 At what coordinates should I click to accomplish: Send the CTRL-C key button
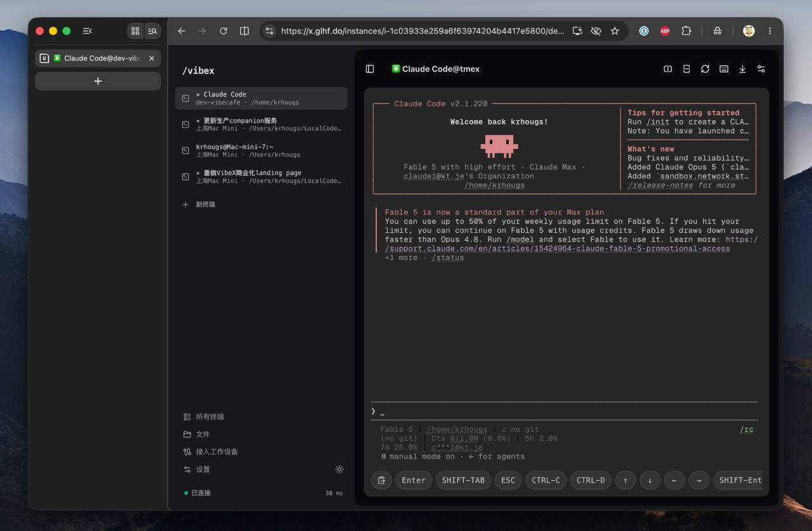click(546, 480)
